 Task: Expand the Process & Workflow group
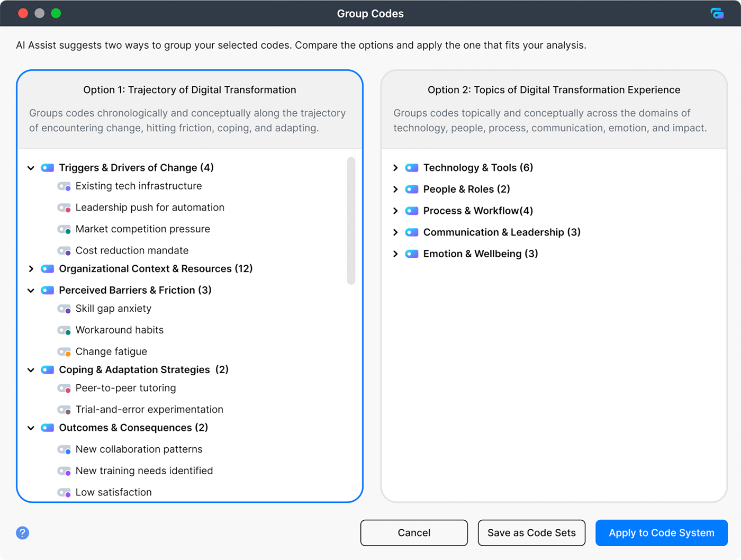pyautogui.click(x=395, y=211)
